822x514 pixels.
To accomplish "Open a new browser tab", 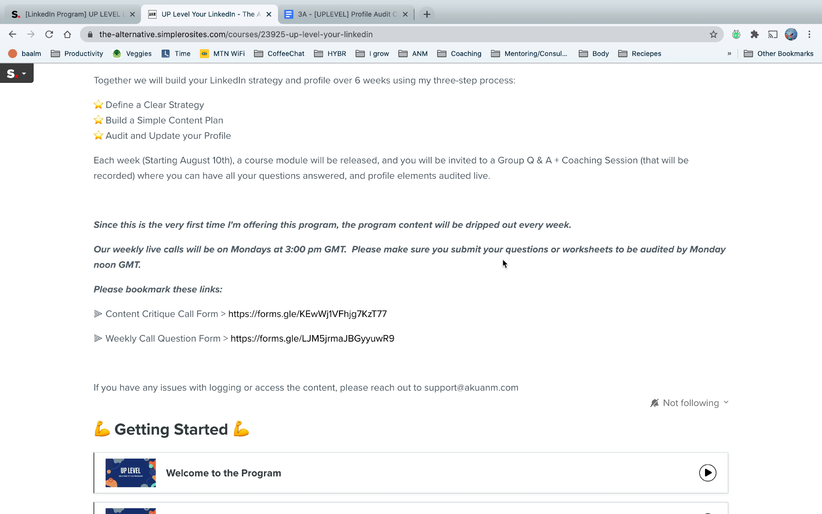I will click(427, 14).
